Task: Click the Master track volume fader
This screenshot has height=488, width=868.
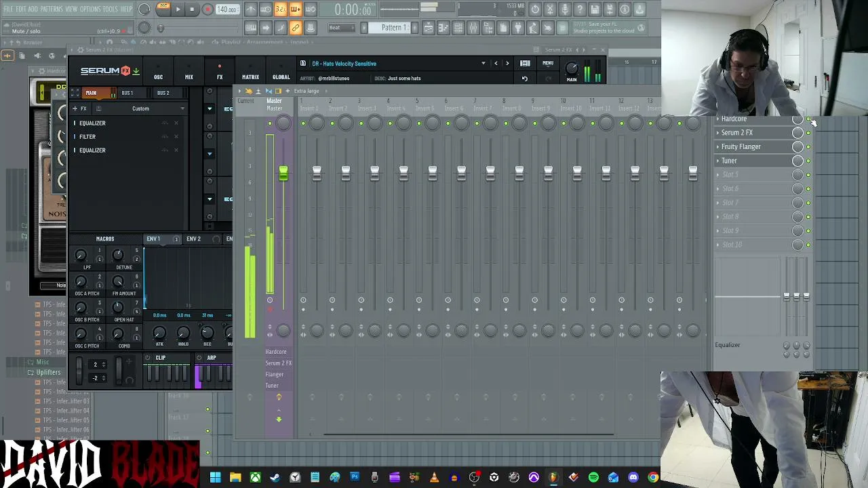Action: [283, 174]
